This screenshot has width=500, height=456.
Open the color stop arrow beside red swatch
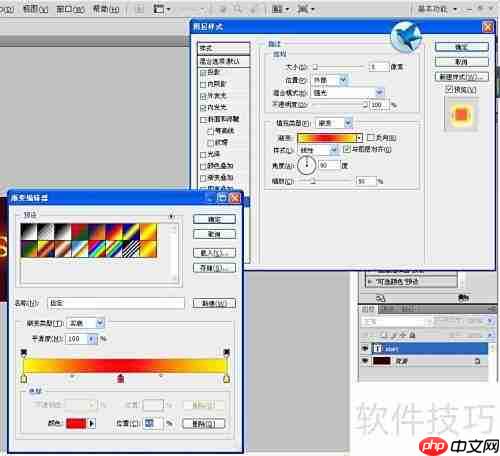[x=92, y=423]
